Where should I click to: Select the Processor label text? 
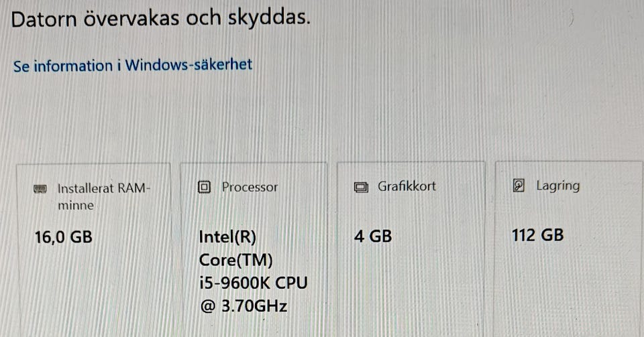pyautogui.click(x=250, y=188)
